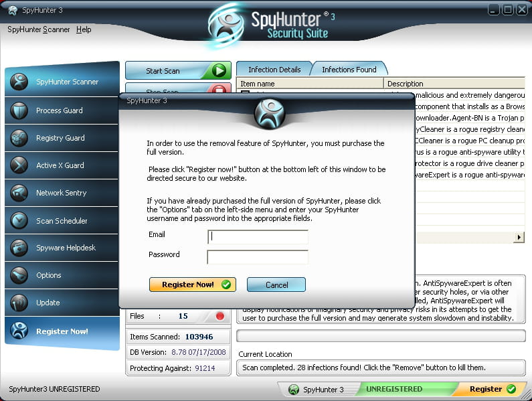Select the Registry Guard sidebar icon

point(19,138)
